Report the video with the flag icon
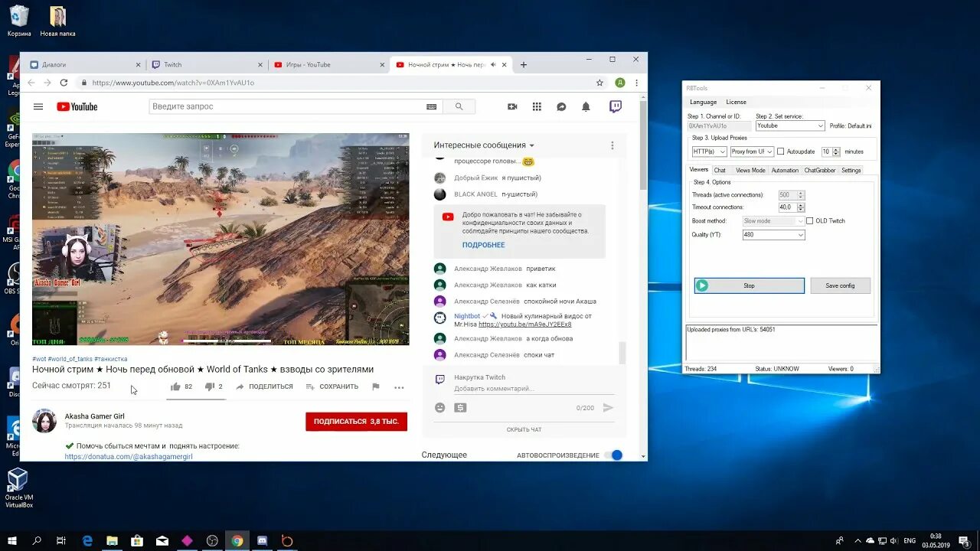This screenshot has width=980, height=551. coord(375,386)
